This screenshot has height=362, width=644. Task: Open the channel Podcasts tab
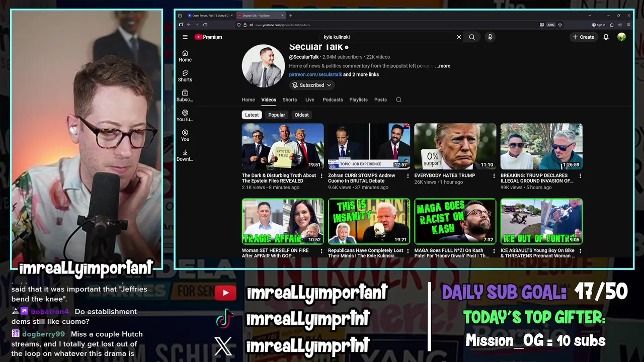(333, 100)
